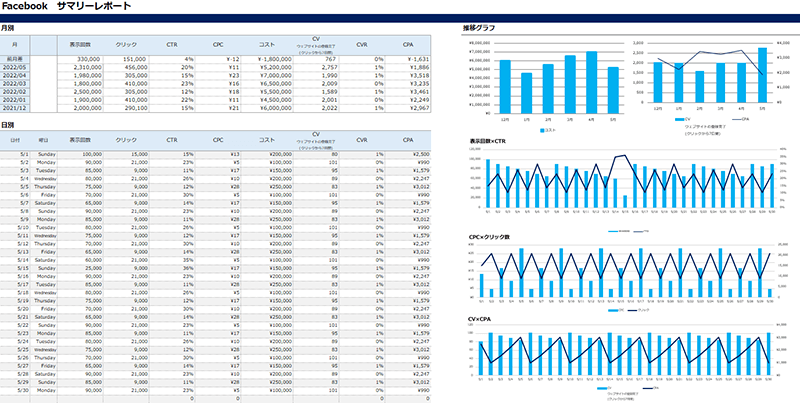Select the daily table 'クリック' header

tap(126, 140)
